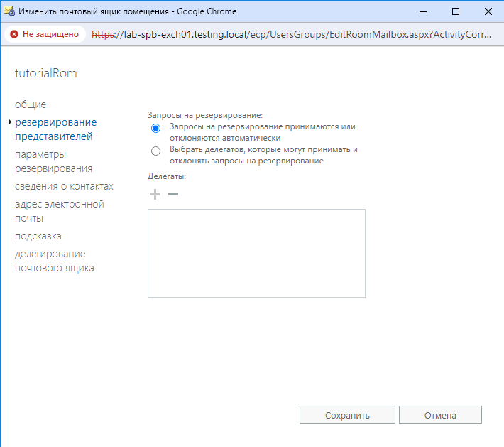The height and width of the screenshot is (447, 504).
Task: Maximize the Chrome window
Action: coord(456,11)
